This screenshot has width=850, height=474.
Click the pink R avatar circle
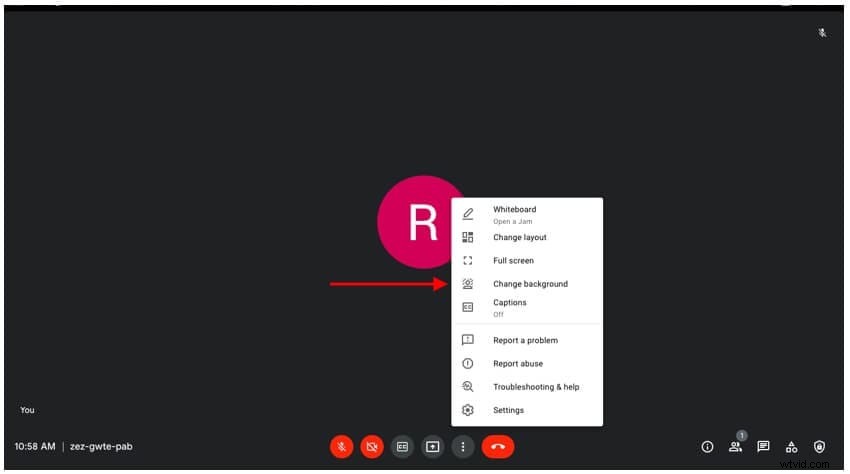point(423,222)
